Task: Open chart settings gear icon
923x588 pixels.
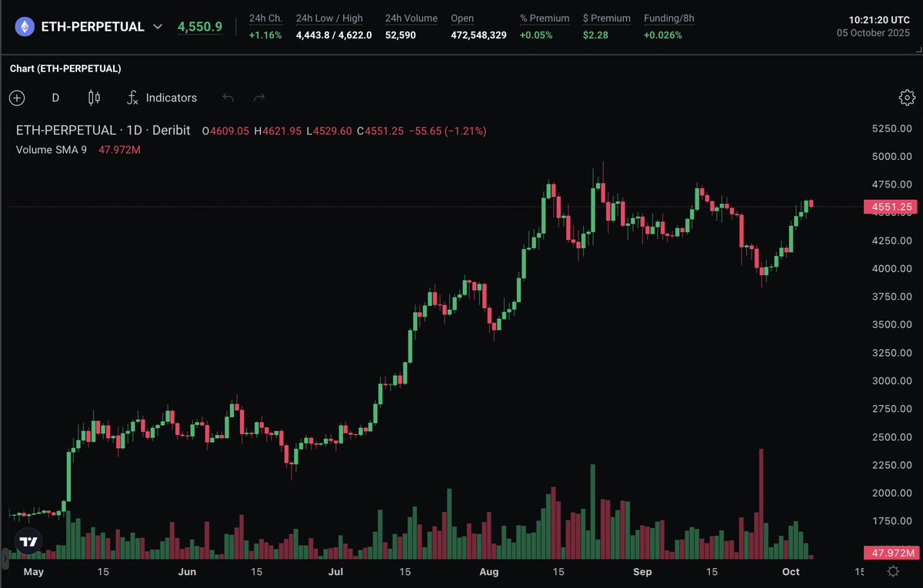Action: pyautogui.click(x=907, y=98)
